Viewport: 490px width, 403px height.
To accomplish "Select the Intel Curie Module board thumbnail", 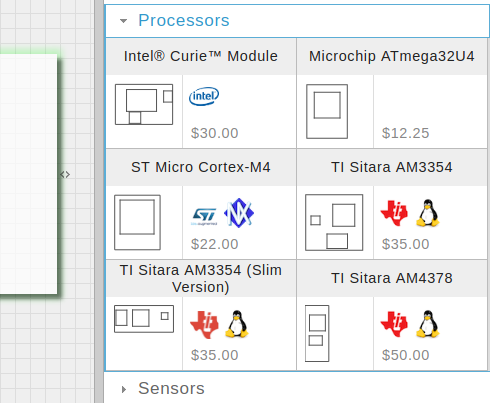I will pyautogui.click(x=144, y=104).
